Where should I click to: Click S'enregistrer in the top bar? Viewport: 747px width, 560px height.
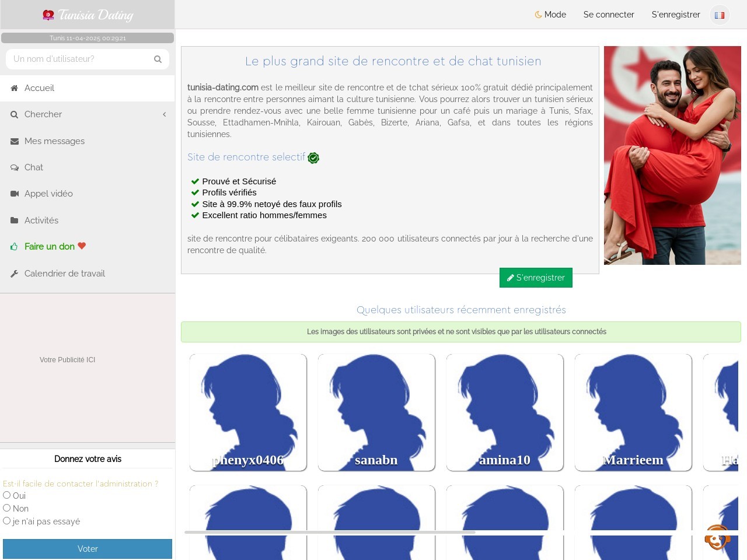(x=676, y=15)
